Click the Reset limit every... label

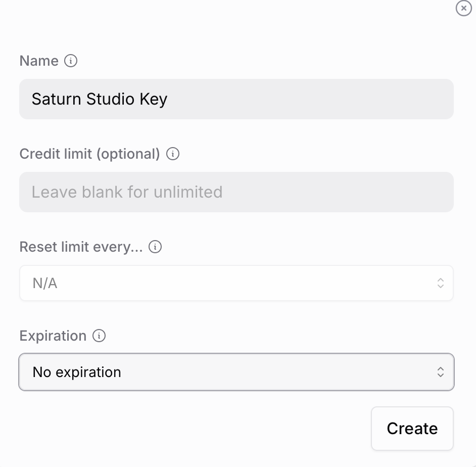click(81, 247)
